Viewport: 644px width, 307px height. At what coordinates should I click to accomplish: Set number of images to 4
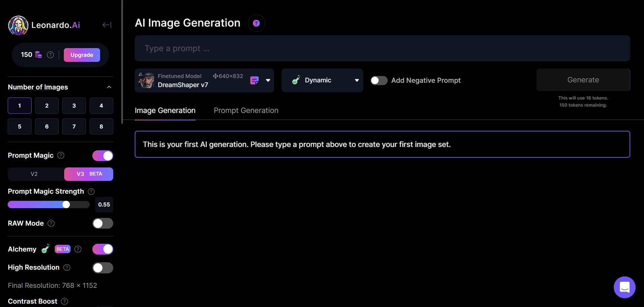(101, 106)
